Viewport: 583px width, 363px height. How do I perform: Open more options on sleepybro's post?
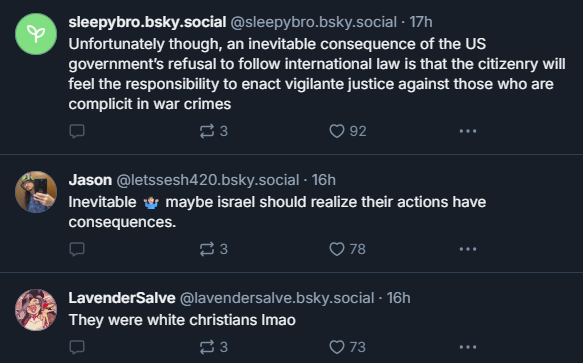(x=468, y=131)
